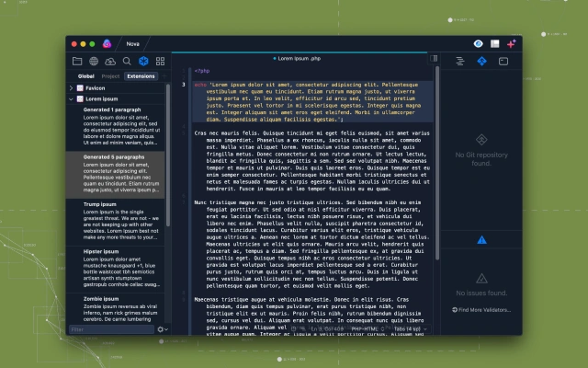The image size is (588, 368).
Task: Click Find More Validators link
Action: 481,310
